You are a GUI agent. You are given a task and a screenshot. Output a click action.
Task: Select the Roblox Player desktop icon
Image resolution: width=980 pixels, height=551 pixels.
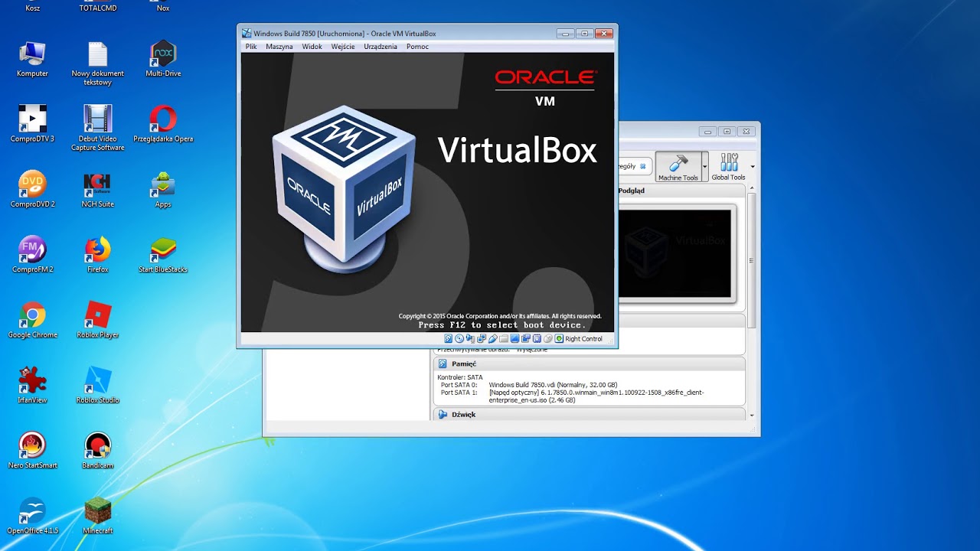click(97, 320)
